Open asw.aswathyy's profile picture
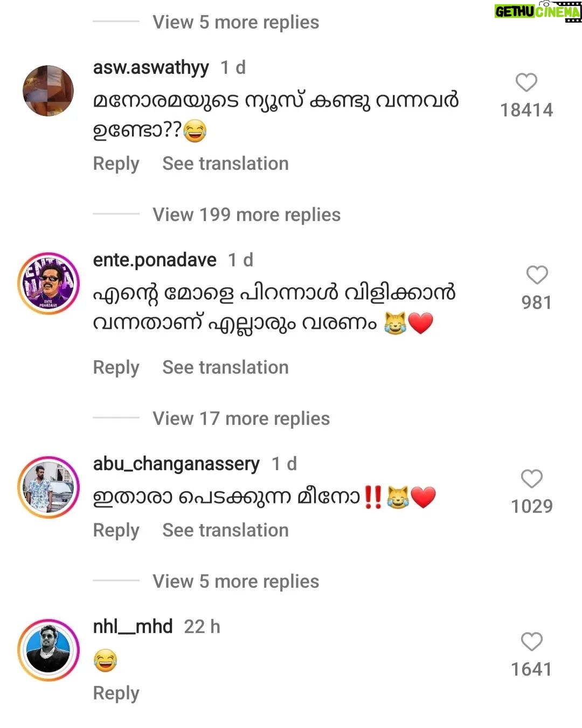The width and height of the screenshot is (582, 728). pos(48,91)
